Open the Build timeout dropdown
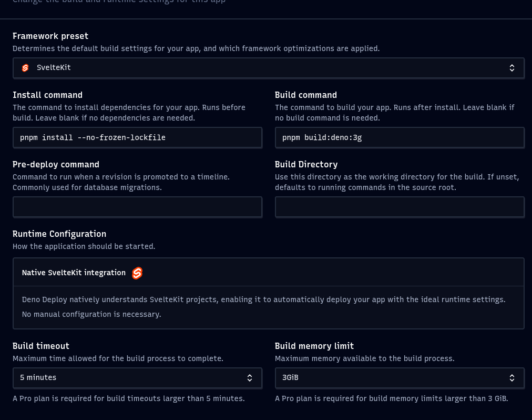The width and height of the screenshot is (532, 420). pos(137,378)
